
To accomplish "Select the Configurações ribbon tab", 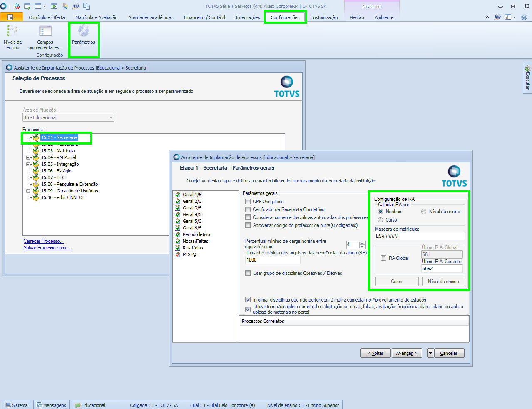I will point(285,17).
